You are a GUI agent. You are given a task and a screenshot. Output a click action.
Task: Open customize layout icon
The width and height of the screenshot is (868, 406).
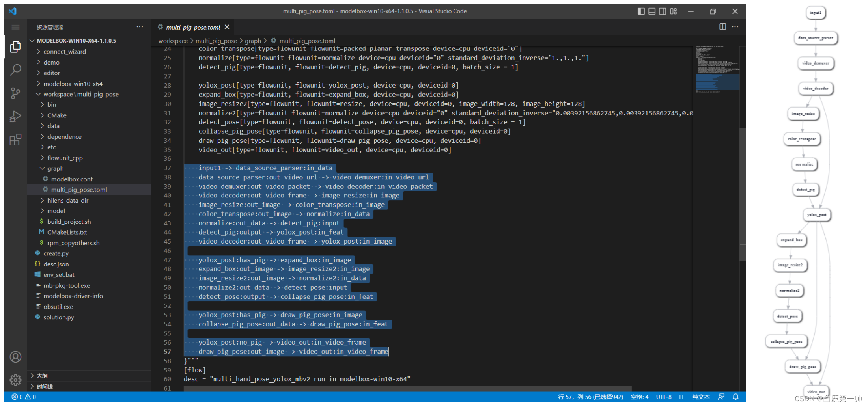(673, 11)
